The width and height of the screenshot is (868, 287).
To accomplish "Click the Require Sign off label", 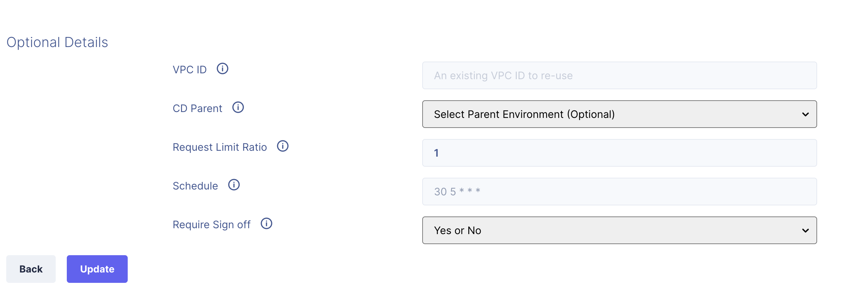I will [x=211, y=225].
